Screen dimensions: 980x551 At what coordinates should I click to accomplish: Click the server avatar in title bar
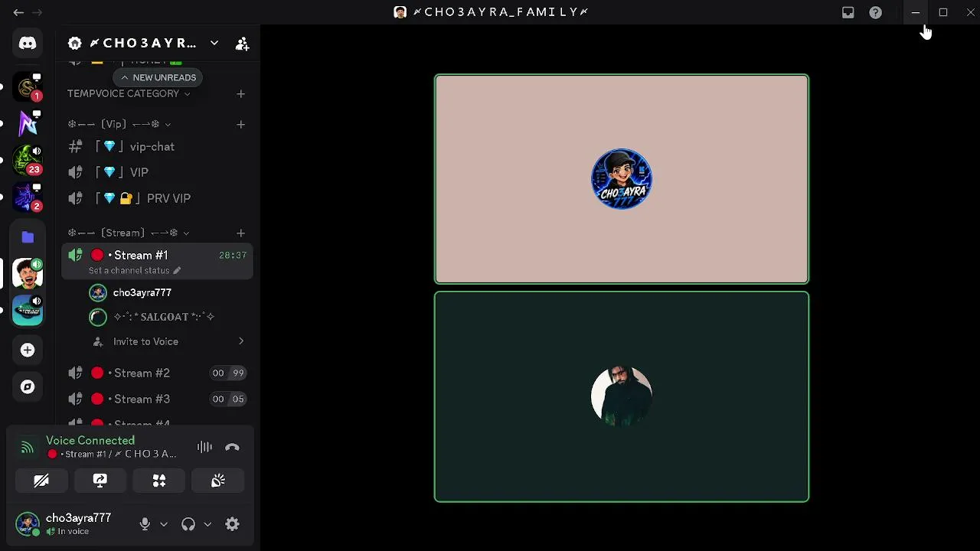click(400, 12)
